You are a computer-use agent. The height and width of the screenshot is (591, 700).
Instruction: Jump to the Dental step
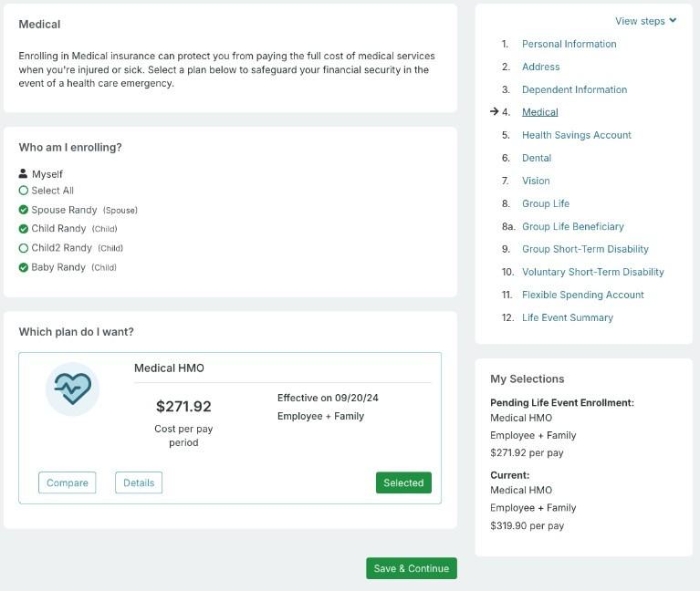[536, 158]
